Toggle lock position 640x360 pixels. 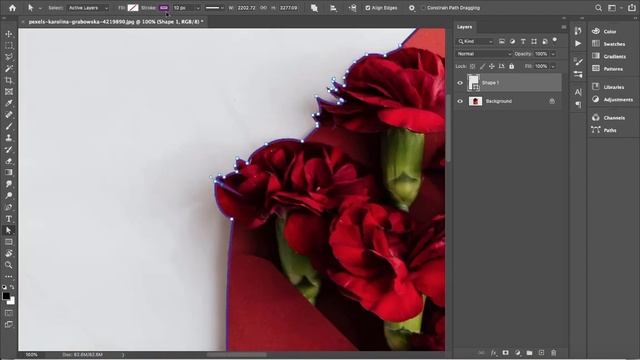click(x=492, y=66)
